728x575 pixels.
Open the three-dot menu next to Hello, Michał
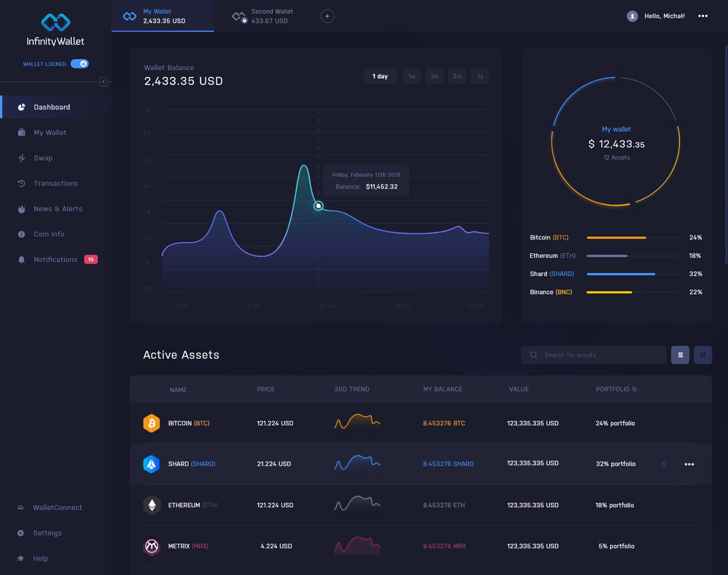[x=702, y=16]
